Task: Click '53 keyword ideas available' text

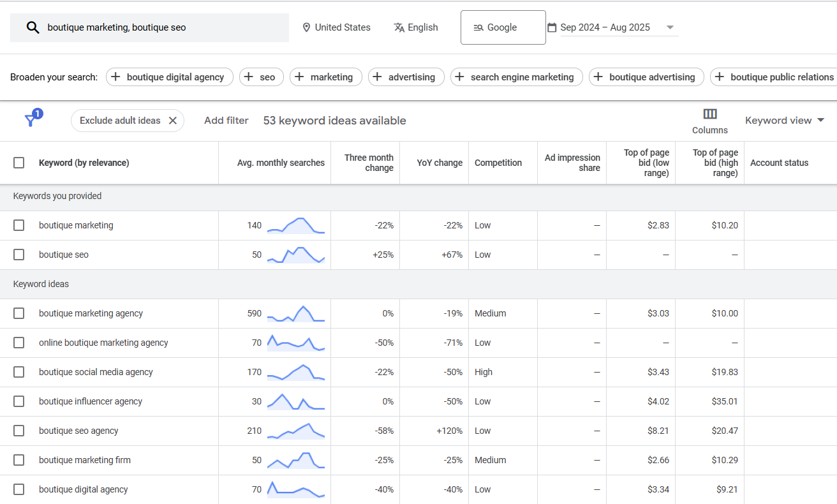Action: (x=335, y=121)
